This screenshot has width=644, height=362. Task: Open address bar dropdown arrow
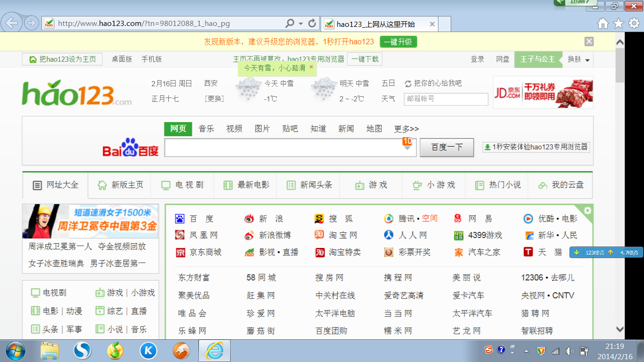pyautogui.click(x=301, y=23)
